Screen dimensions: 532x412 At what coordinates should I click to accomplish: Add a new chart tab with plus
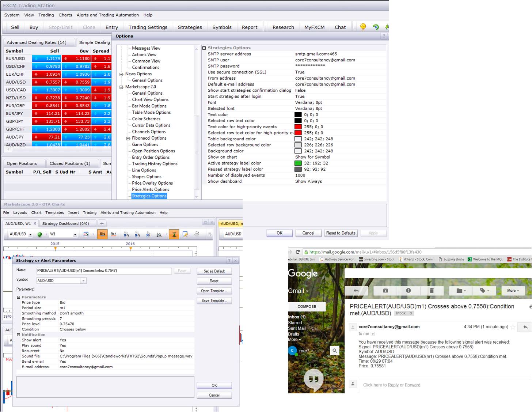[x=102, y=223]
